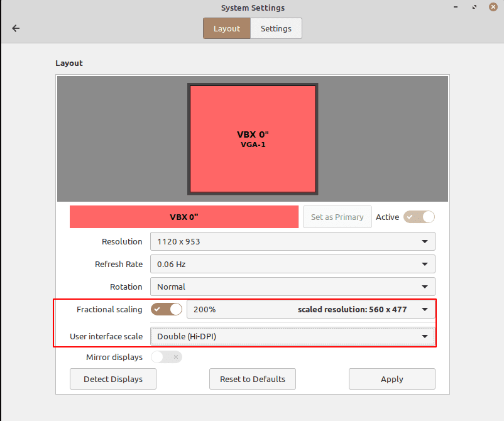This screenshot has height=421, width=504.
Task: Click the Apply button
Action: (x=392, y=379)
